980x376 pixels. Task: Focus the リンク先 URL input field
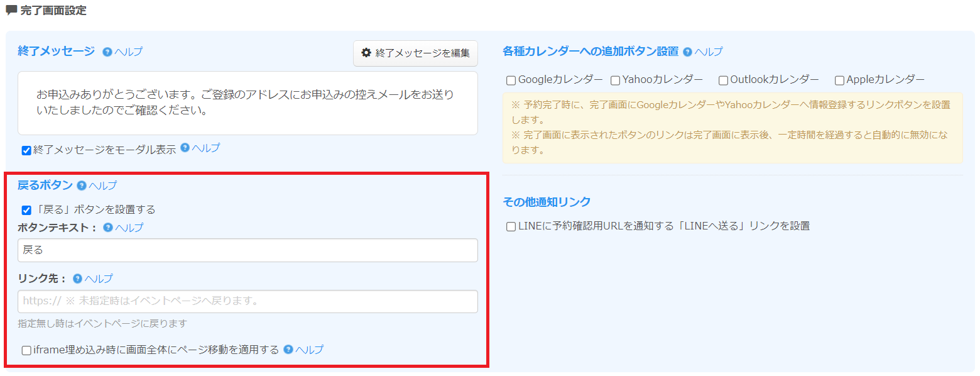click(248, 301)
